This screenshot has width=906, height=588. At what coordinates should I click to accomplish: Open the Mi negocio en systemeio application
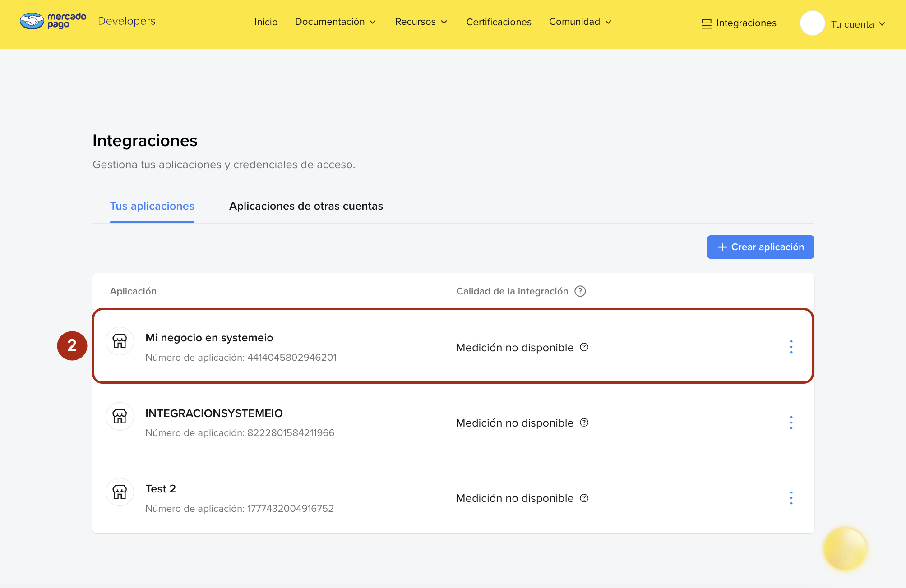pos(209,338)
